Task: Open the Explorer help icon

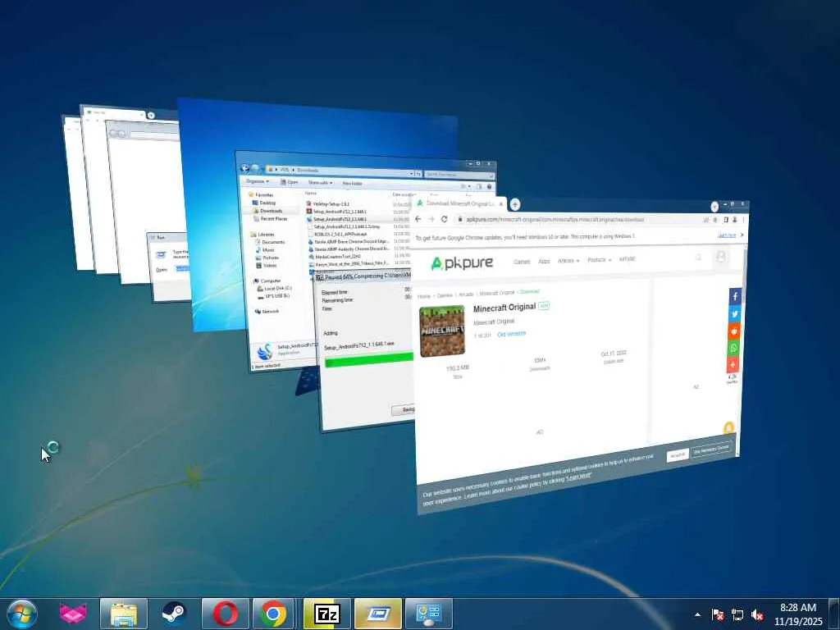Action: coord(489,187)
